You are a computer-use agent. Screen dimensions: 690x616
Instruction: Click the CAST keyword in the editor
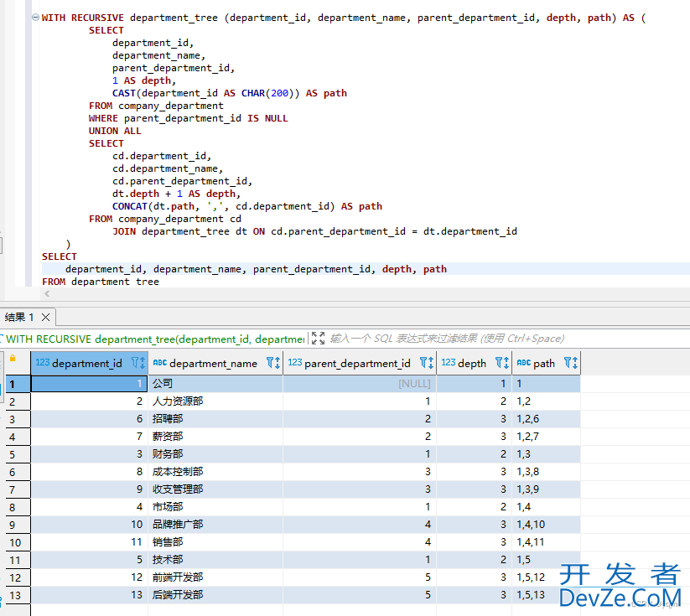(x=124, y=93)
